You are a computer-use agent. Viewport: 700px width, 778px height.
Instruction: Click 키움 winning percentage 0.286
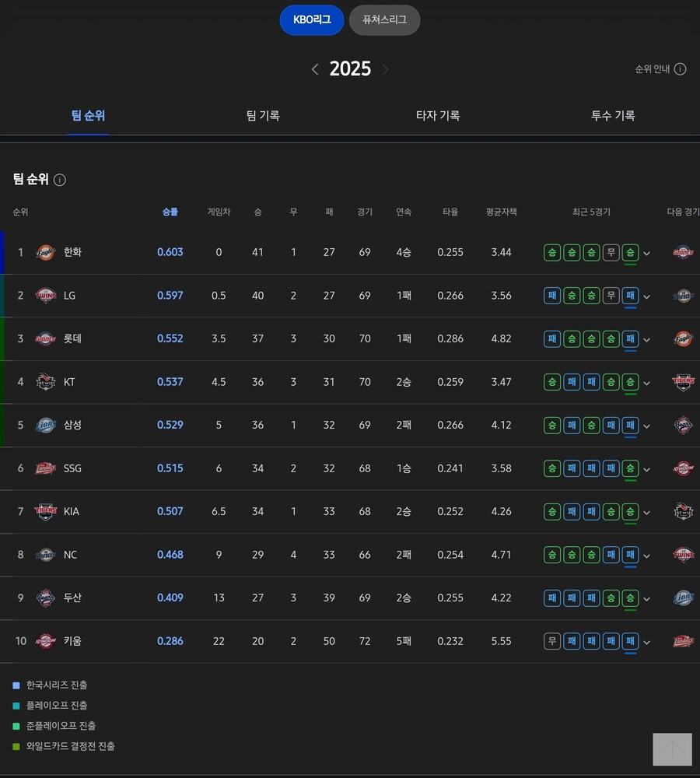point(170,641)
